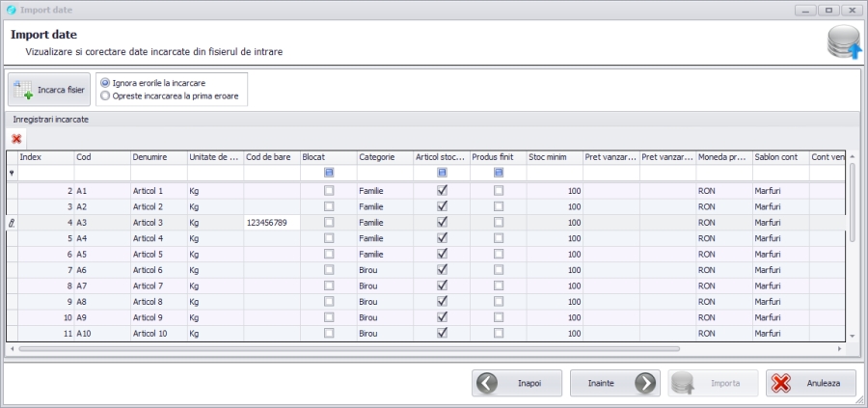The width and height of the screenshot is (868, 408).
Task: Sort by the Denumire column header
Action: click(158, 156)
